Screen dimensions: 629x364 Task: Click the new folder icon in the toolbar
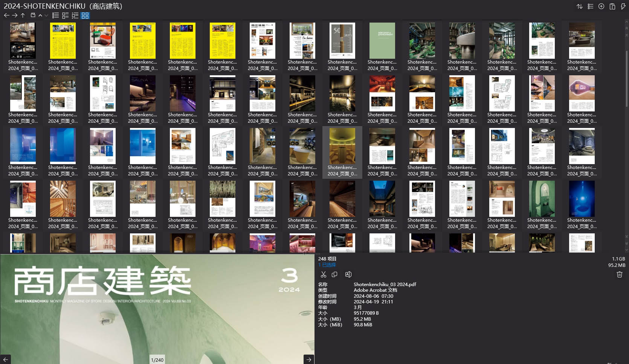(x=32, y=15)
